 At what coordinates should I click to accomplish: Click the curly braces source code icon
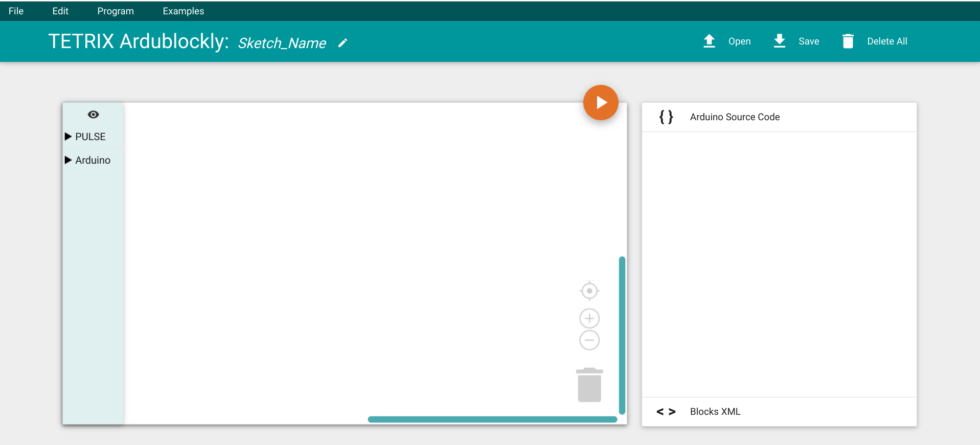point(666,117)
